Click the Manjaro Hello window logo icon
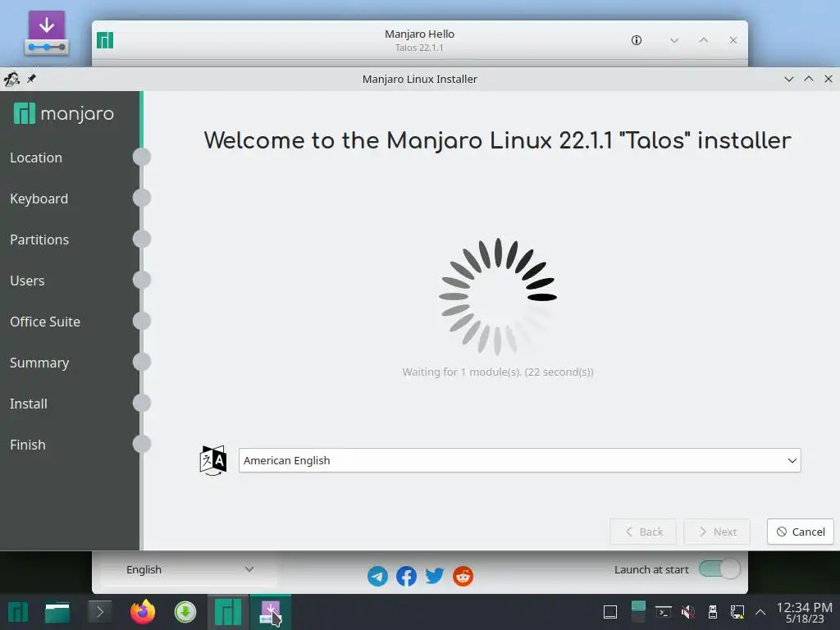840x630 pixels. tap(105, 40)
